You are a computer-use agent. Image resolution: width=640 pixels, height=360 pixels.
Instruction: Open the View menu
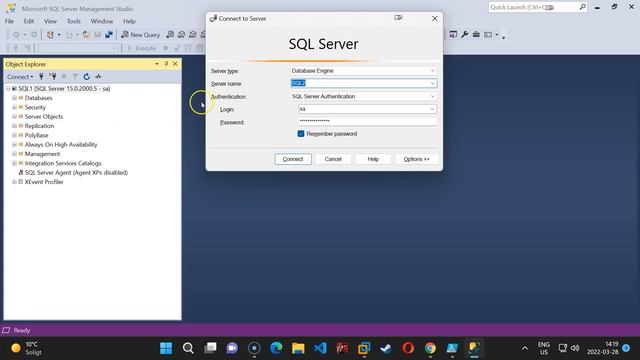50,21
